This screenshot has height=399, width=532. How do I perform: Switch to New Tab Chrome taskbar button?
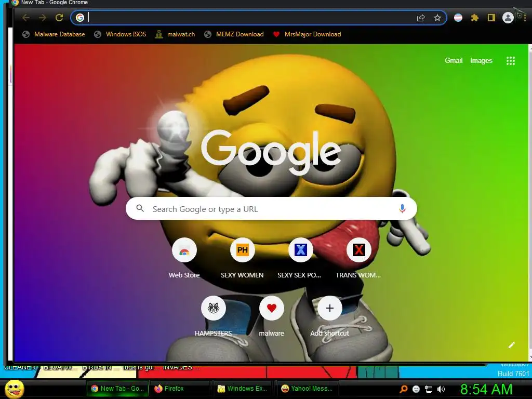click(x=118, y=389)
